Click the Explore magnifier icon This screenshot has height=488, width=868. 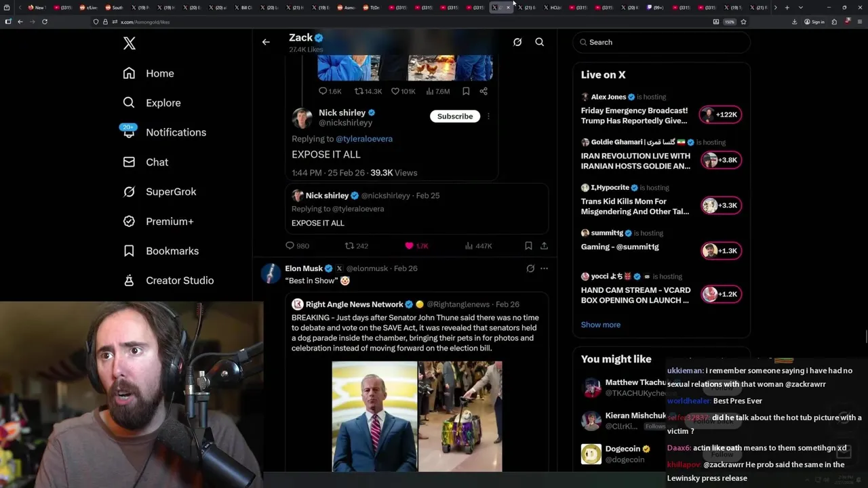click(x=129, y=103)
